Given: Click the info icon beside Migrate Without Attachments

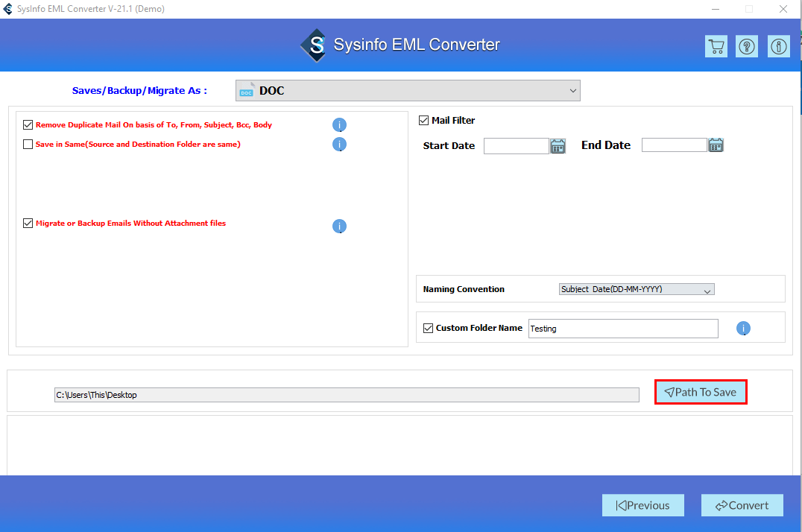Looking at the screenshot, I should [339, 226].
